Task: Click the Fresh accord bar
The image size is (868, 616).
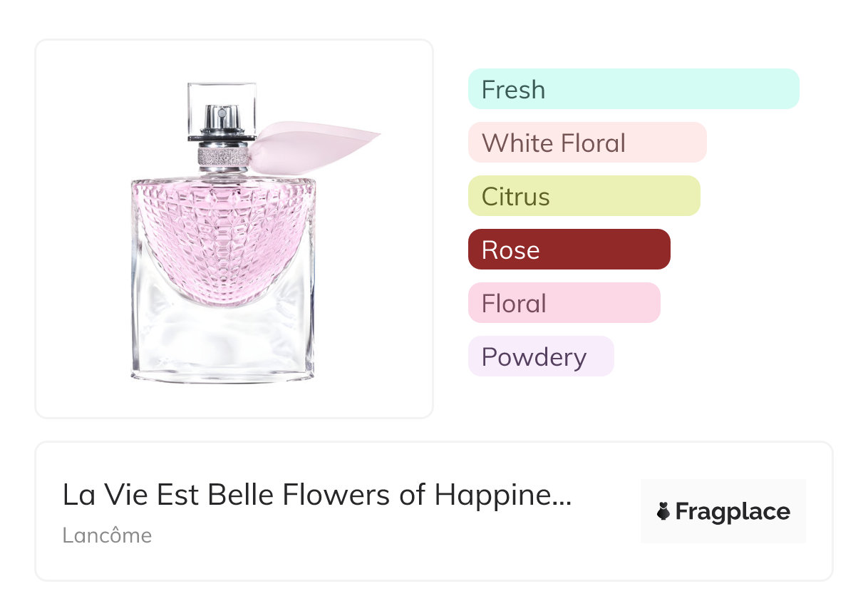Action: (633, 89)
